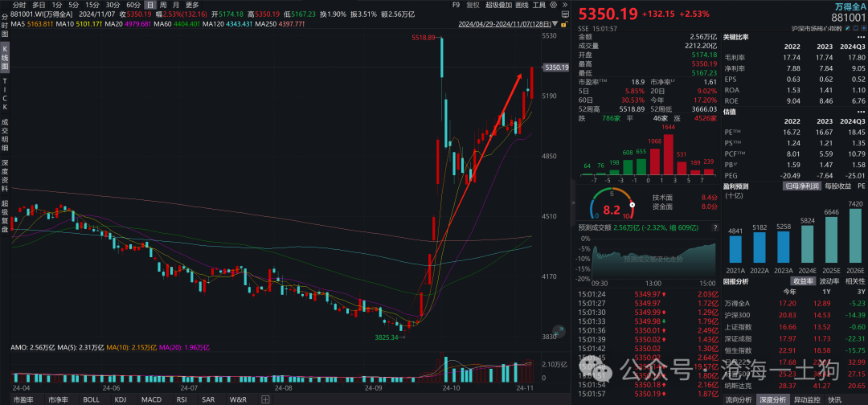Viewport: 868px width, 405px height.
Task: Click the 1644 red distribution bar
Action: tap(667, 154)
